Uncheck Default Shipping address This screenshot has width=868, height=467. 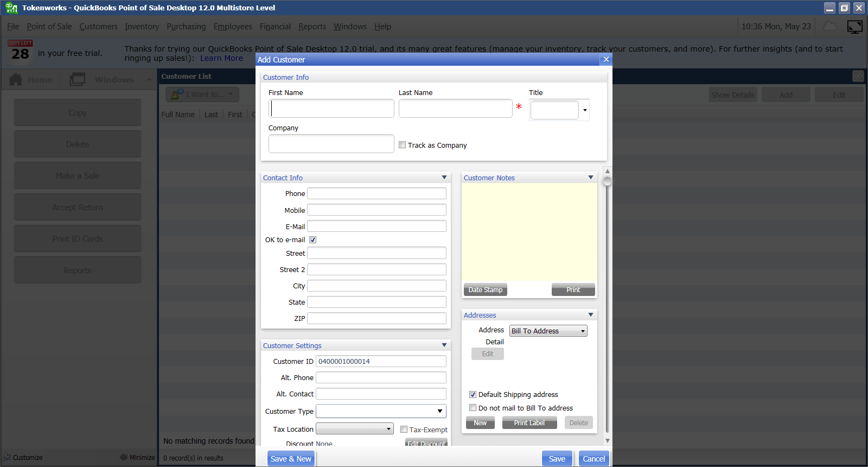coord(473,395)
